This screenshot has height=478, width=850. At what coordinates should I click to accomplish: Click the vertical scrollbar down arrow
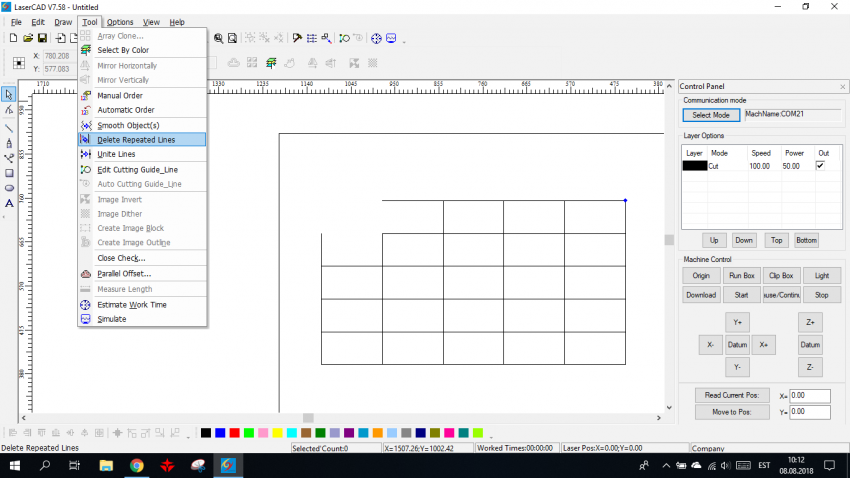tap(669, 408)
